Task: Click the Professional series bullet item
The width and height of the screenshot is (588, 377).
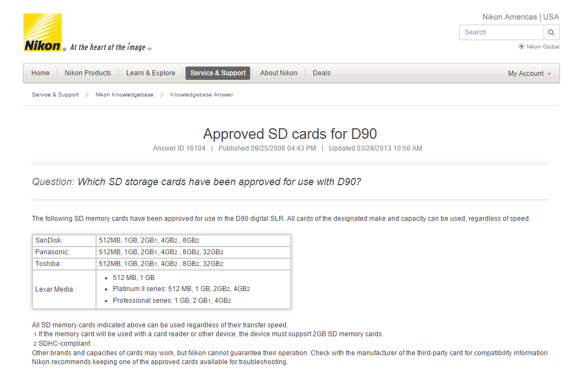Action: [172, 301]
